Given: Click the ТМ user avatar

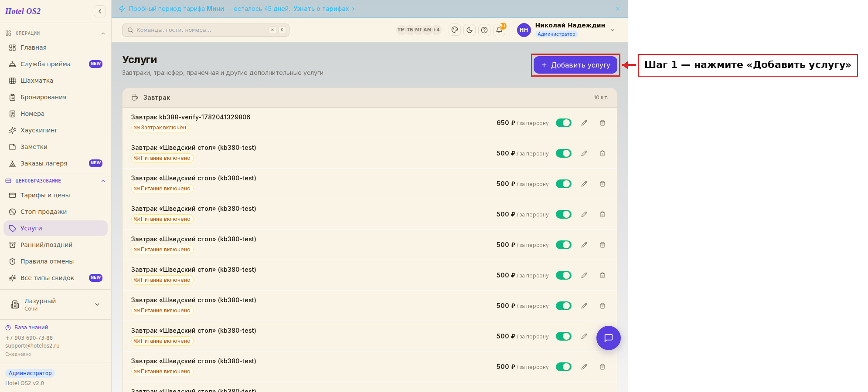Looking at the screenshot, I should point(401,30).
